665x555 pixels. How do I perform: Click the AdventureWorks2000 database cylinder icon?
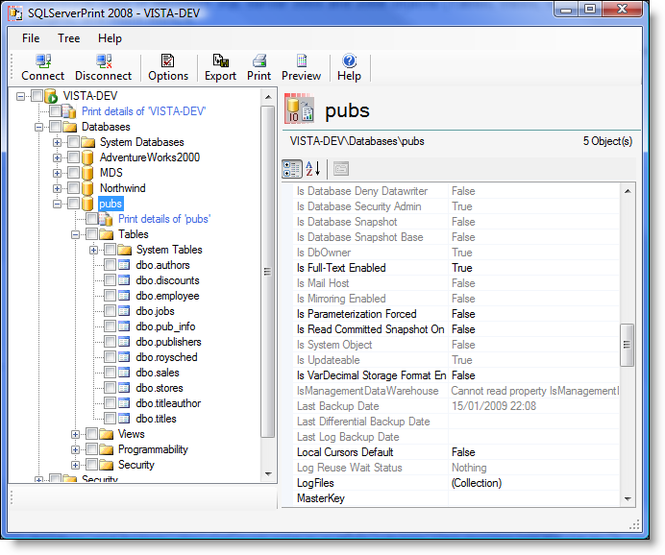click(x=87, y=158)
